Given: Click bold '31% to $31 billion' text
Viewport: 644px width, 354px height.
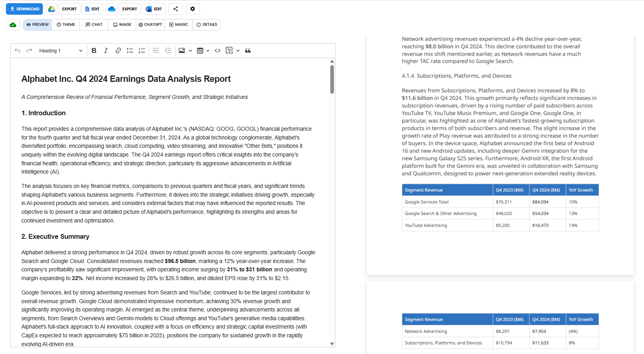Looking at the screenshot, I should coord(249,269).
